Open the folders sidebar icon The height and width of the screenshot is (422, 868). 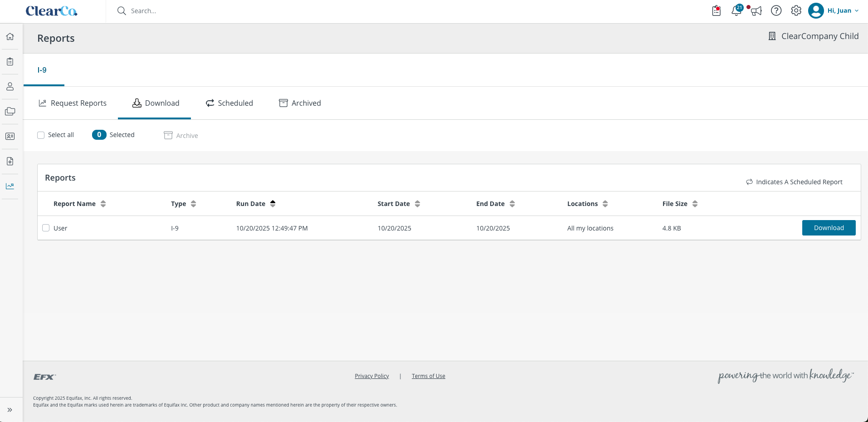click(x=10, y=111)
